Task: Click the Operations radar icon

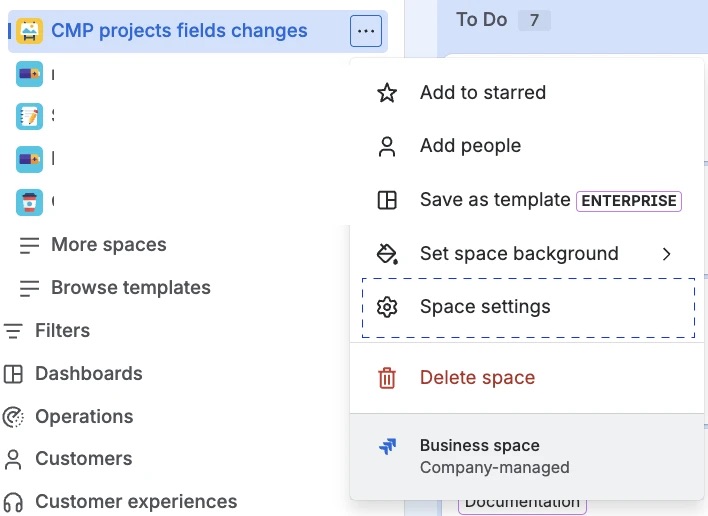Action: point(13,417)
